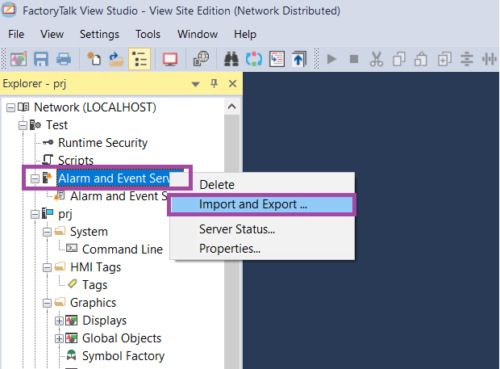Launch the red monitor client icon
This screenshot has height=369, width=500.
click(170, 59)
